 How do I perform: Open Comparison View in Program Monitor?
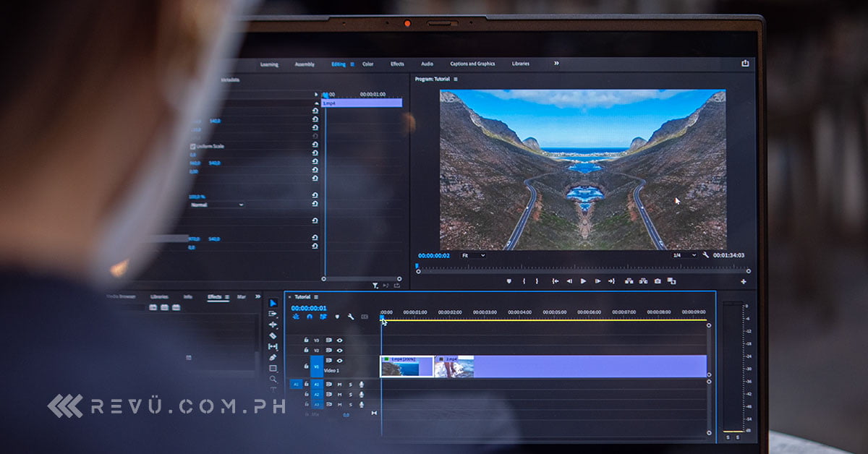tap(671, 280)
